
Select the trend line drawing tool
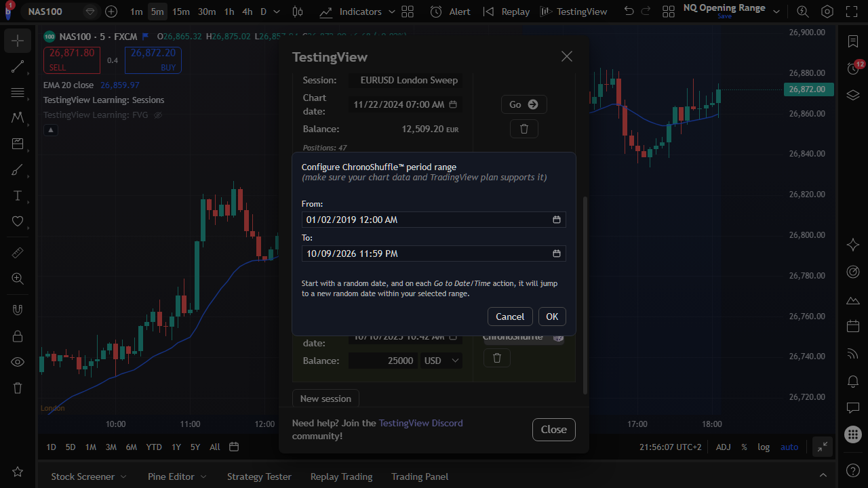tap(18, 66)
